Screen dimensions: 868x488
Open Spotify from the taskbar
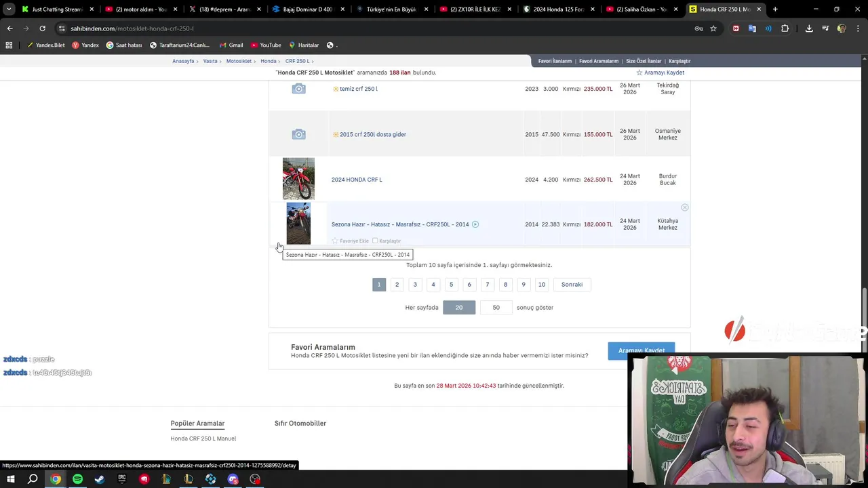tap(77, 479)
